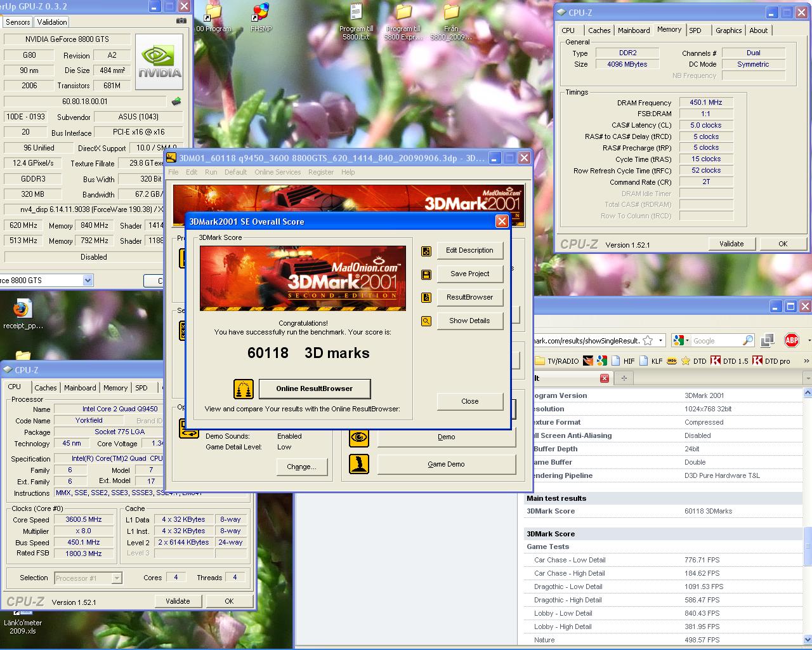Switch to Validation tab in GPU-Z
The width and height of the screenshot is (812, 650).
[52, 22]
